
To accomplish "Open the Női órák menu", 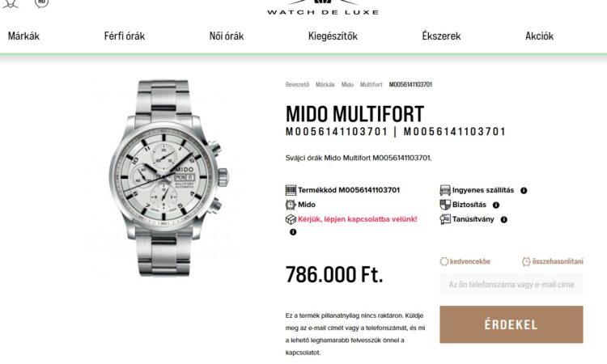I will (227, 36).
